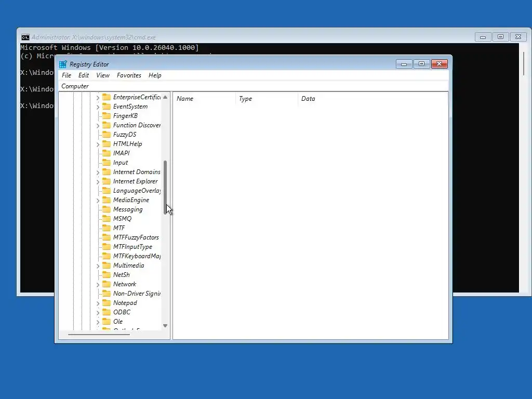Click the ODBC folder icon
Screen dimensions: 532x399
click(x=107, y=312)
